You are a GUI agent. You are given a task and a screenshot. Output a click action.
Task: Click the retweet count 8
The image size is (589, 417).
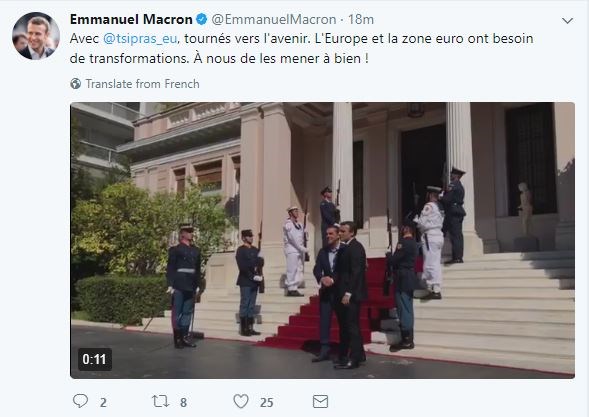coord(183,403)
